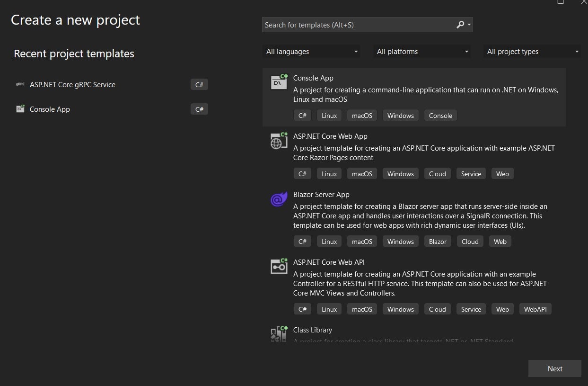Click the Console App description text
The height and width of the screenshot is (386, 588).
pos(426,95)
